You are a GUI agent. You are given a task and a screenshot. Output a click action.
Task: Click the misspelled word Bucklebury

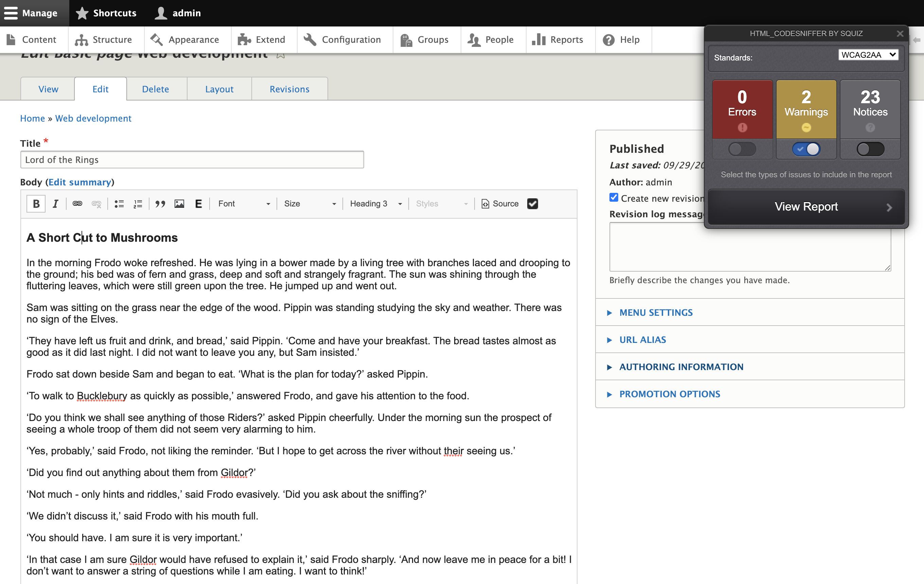(102, 396)
